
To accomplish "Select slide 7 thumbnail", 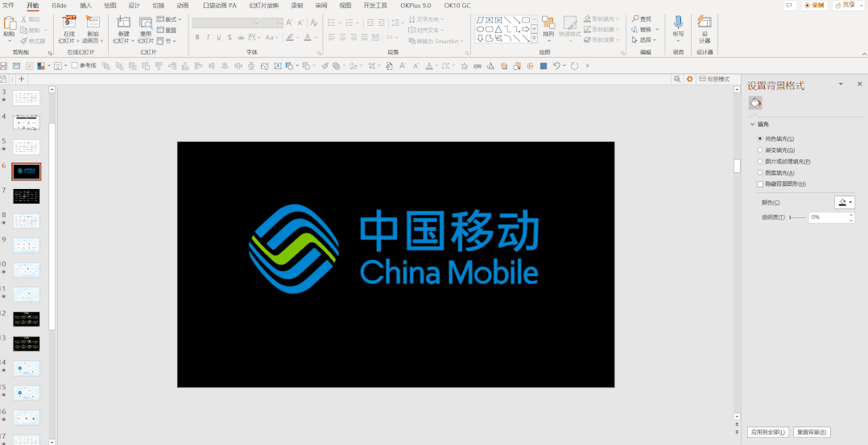I will coord(27,196).
